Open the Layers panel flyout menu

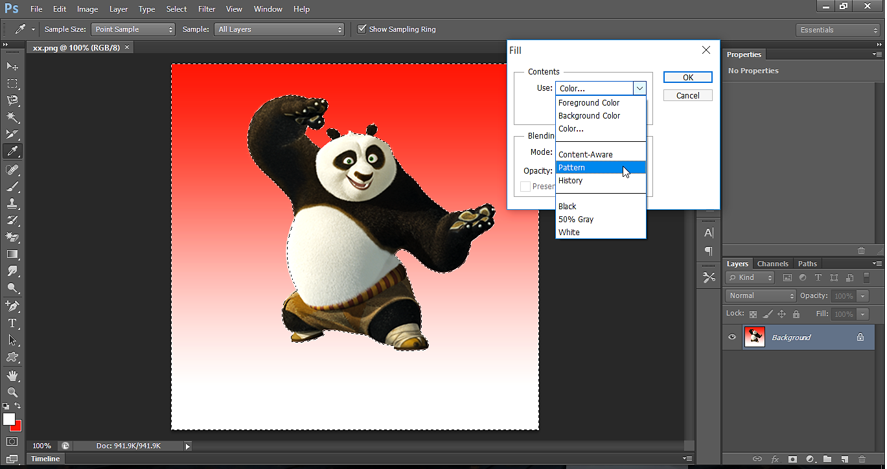[x=877, y=264]
